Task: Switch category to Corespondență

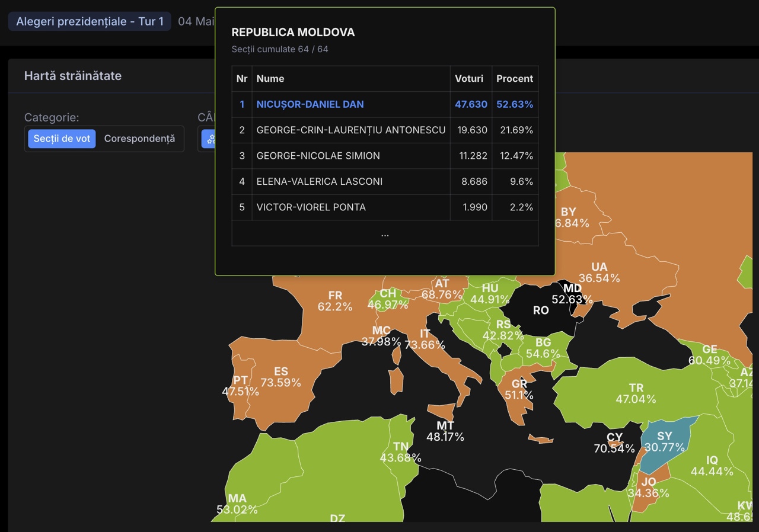Action: (x=139, y=139)
